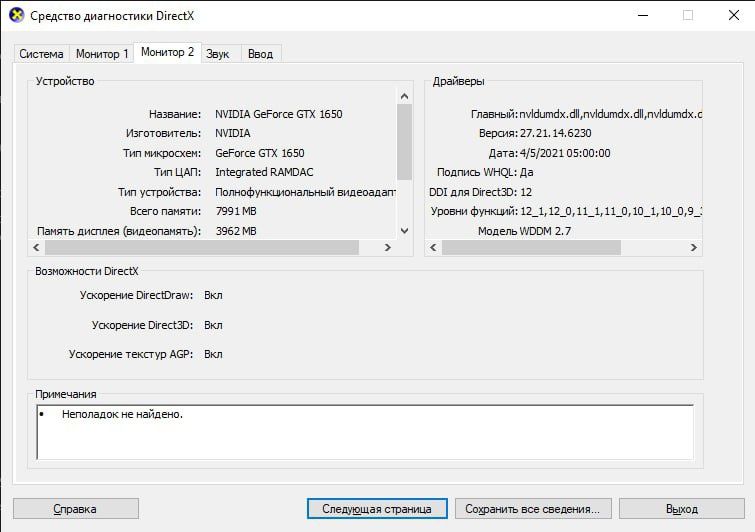Screen dimensions: 755x532
Task: Click down arrow of Устройство vertical scrollbar
Action: pyautogui.click(x=404, y=231)
